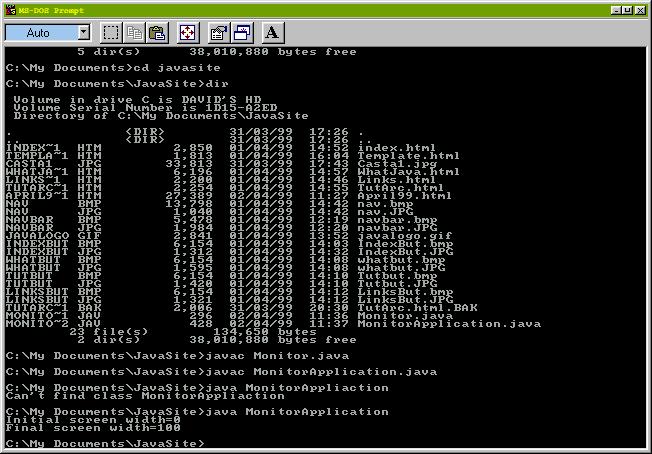Click file name Monitor.java in listing

(x=405, y=316)
